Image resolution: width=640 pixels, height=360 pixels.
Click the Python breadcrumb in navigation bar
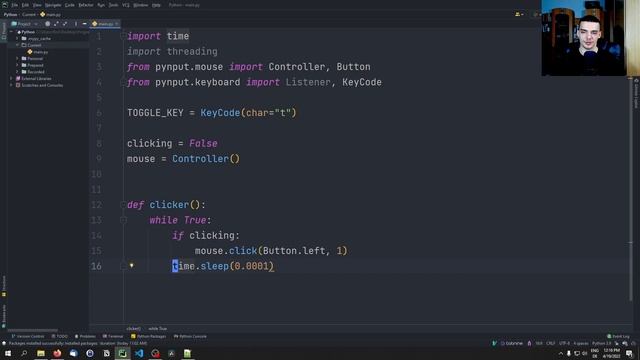click(10, 14)
